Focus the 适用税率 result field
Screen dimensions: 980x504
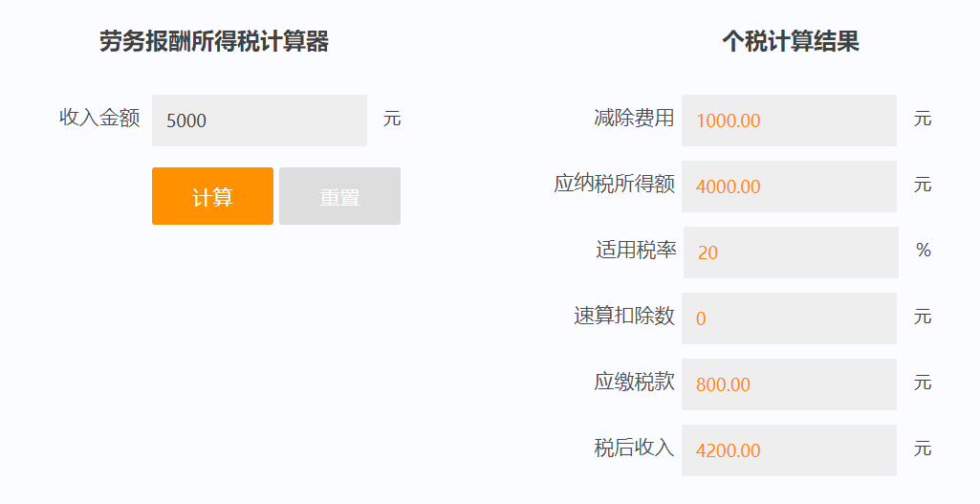coord(791,252)
